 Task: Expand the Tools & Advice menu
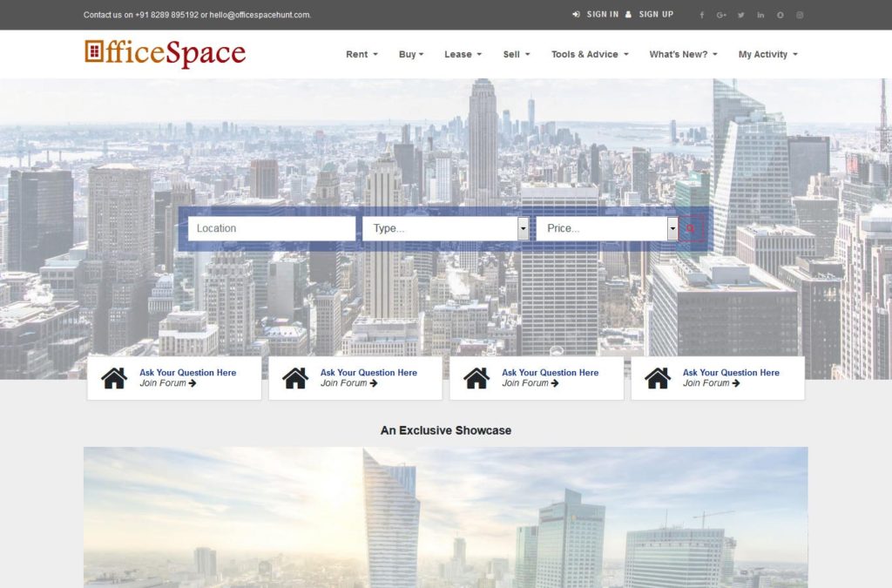(x=589, y=54)
